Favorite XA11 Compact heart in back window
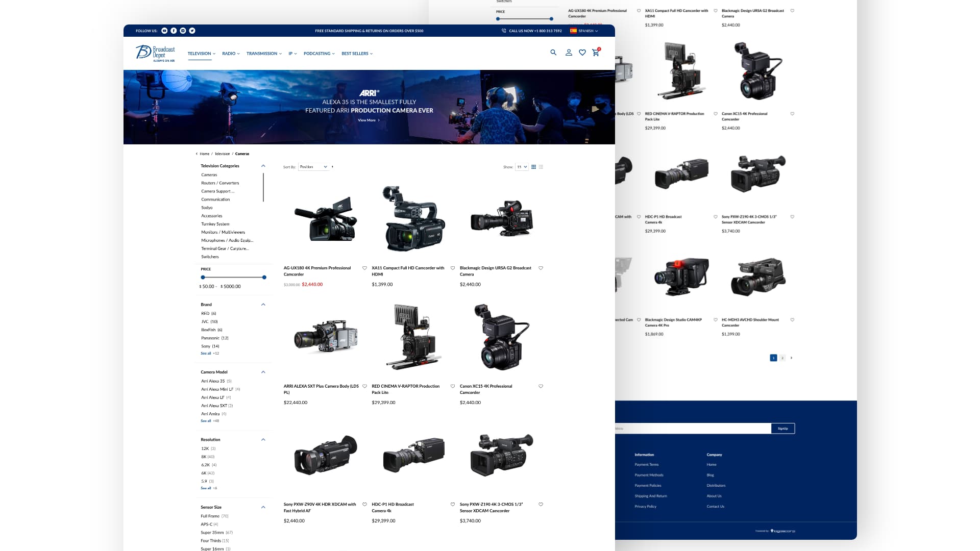The image size is (980, 551). [716, 11]
